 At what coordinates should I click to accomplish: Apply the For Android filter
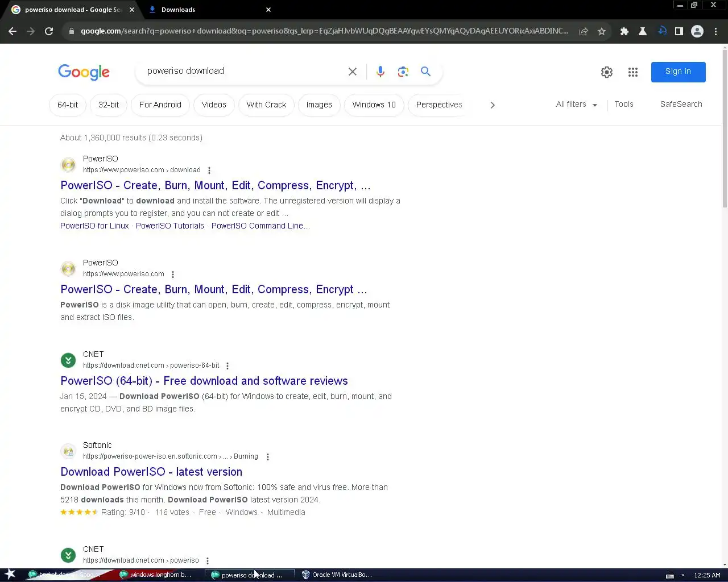pos(160,105)
